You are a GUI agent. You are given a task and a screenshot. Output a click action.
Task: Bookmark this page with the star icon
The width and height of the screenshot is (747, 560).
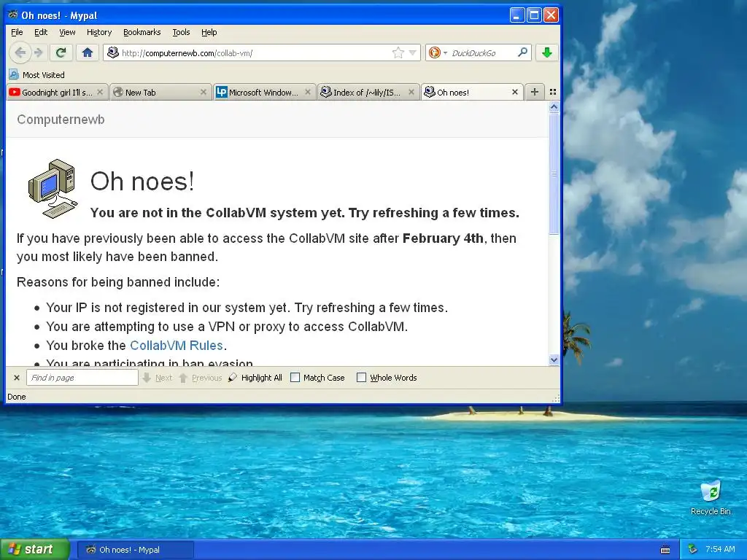tap(398, 52)
